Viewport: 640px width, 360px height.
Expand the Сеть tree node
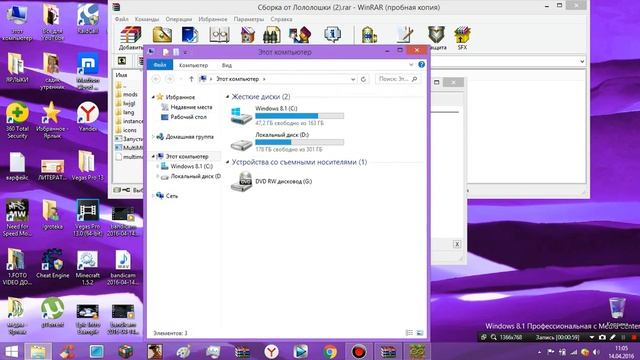coord(153,196)
